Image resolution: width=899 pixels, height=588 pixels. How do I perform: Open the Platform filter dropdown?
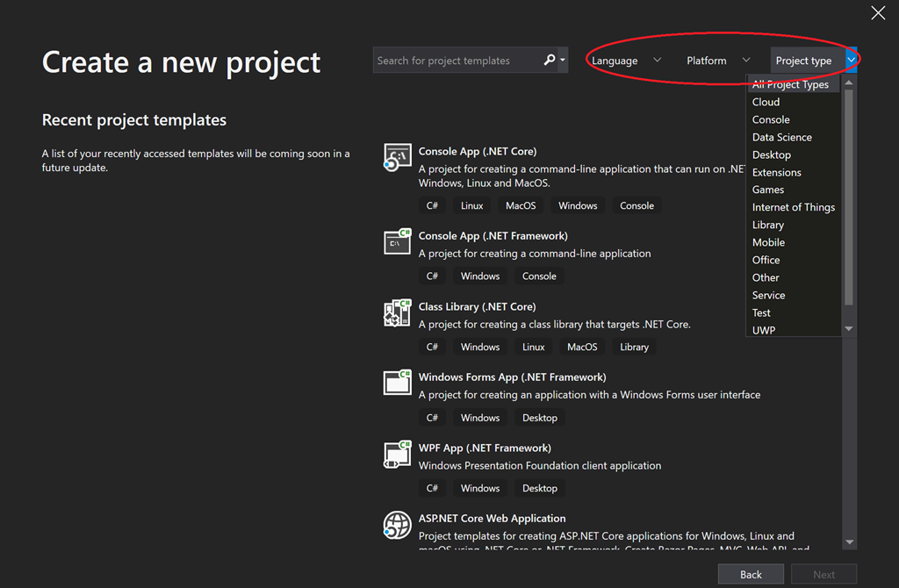point(718,61)
